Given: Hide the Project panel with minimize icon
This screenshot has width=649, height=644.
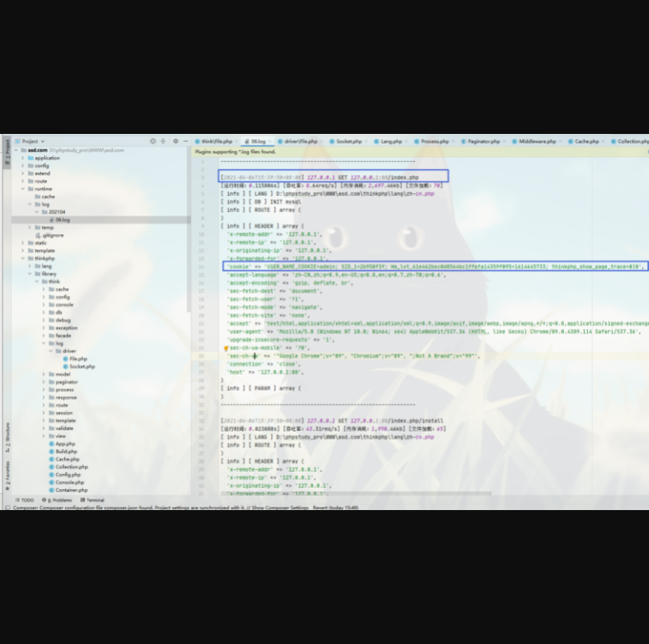Looking at the screenshot, I should 185,141.
